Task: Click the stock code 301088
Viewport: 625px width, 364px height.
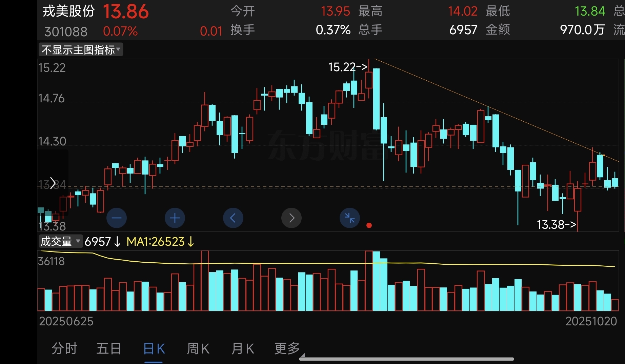Action: tap(66, 32)
